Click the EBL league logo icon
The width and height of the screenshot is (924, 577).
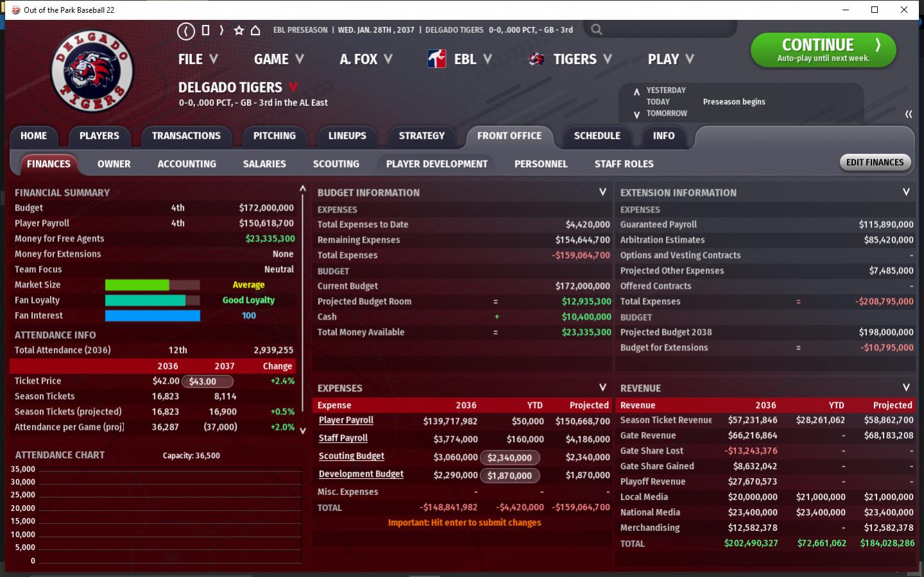pos(437,59)
